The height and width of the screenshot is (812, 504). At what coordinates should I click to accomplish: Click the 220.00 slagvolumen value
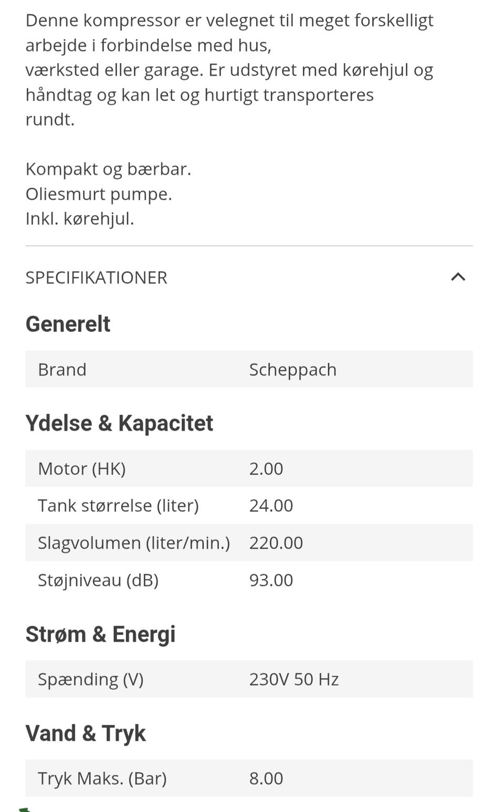click(276, 543)
